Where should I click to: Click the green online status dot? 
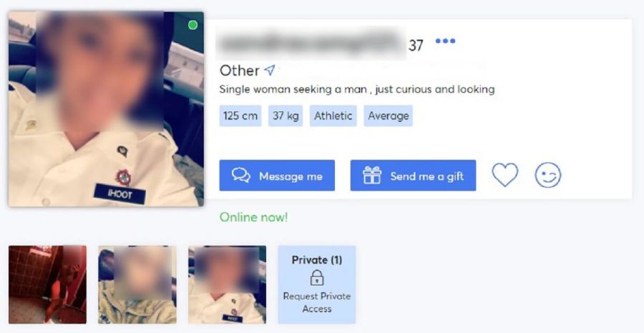point(192,25)
